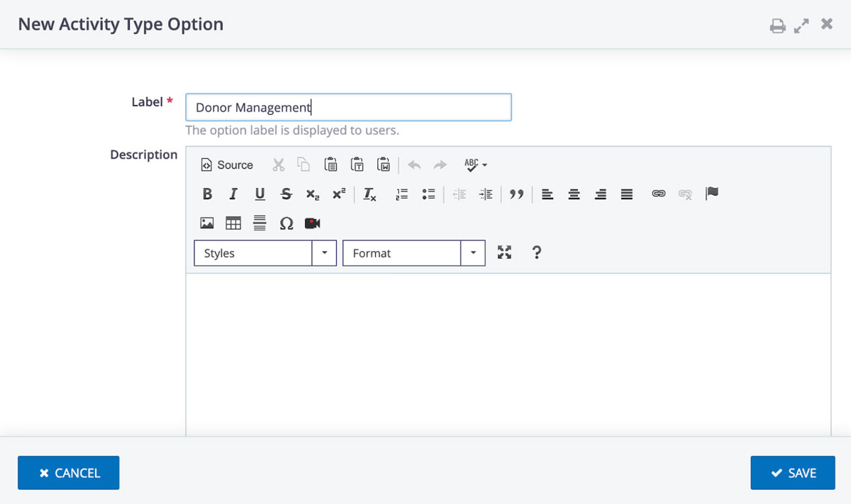
Task: Open the spell checker dropdown
Action: [x=475, y=164]
